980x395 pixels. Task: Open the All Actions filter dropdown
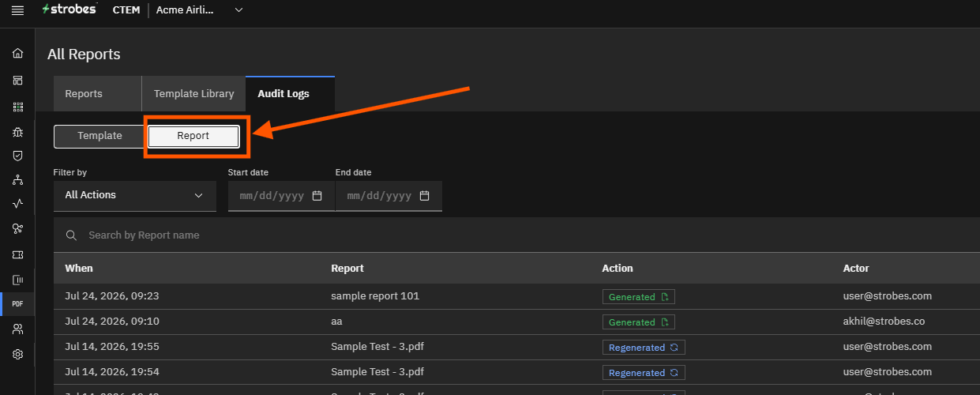(x=135, y=195)
